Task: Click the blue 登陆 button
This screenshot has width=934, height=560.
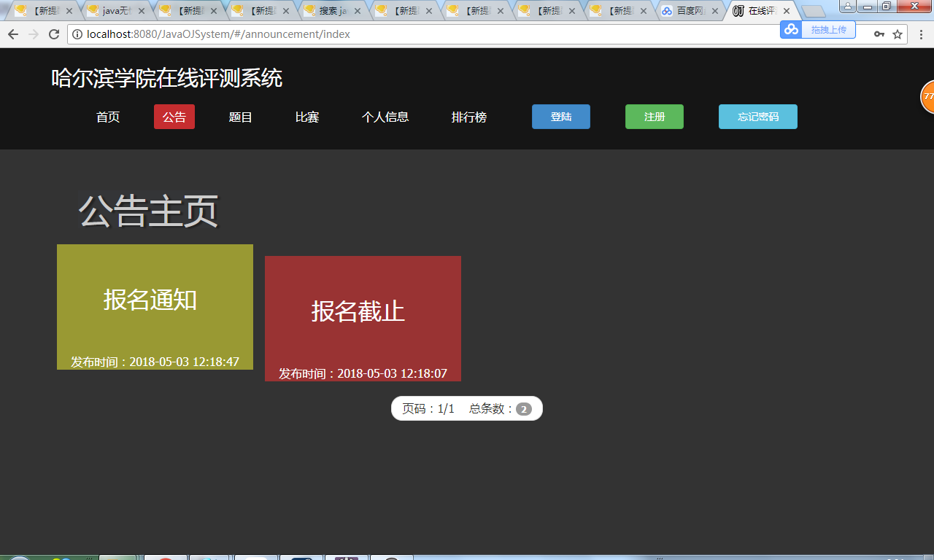Action: point(560,117)
